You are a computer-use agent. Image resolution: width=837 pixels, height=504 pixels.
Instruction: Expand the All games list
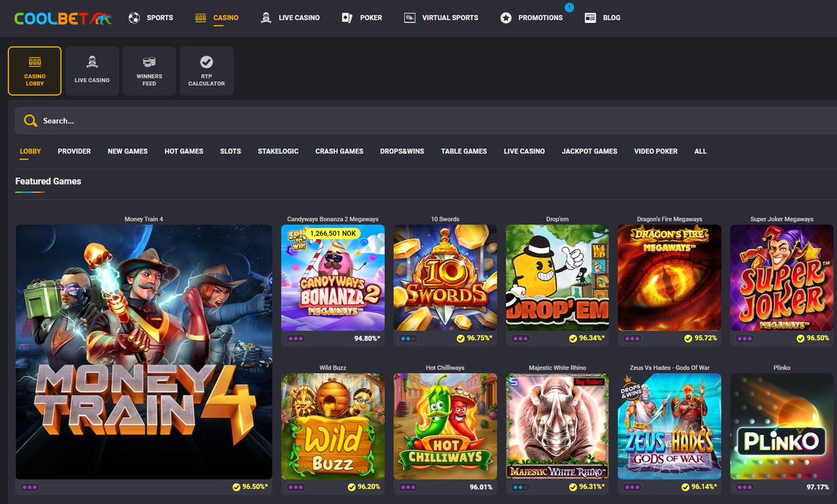coord(700,151)
